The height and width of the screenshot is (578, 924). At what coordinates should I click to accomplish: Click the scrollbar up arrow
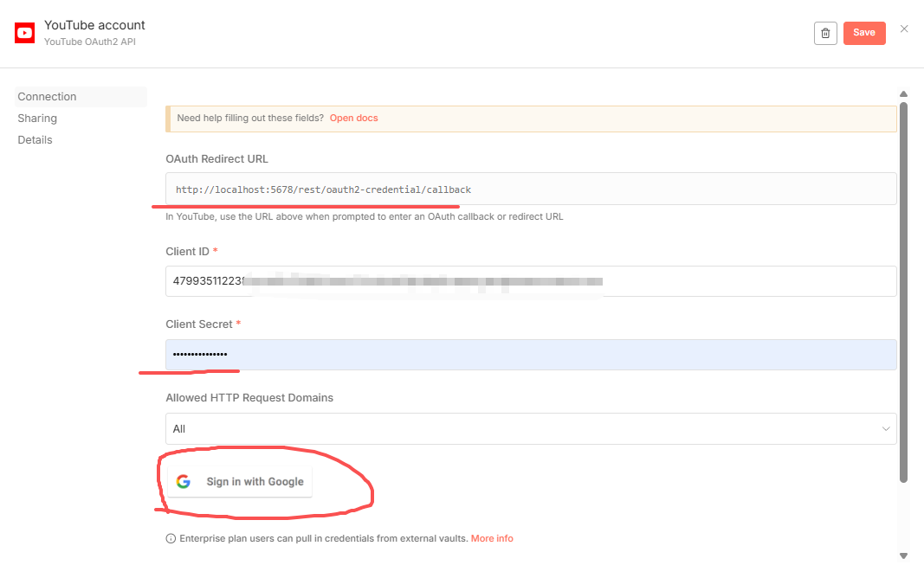903,93
